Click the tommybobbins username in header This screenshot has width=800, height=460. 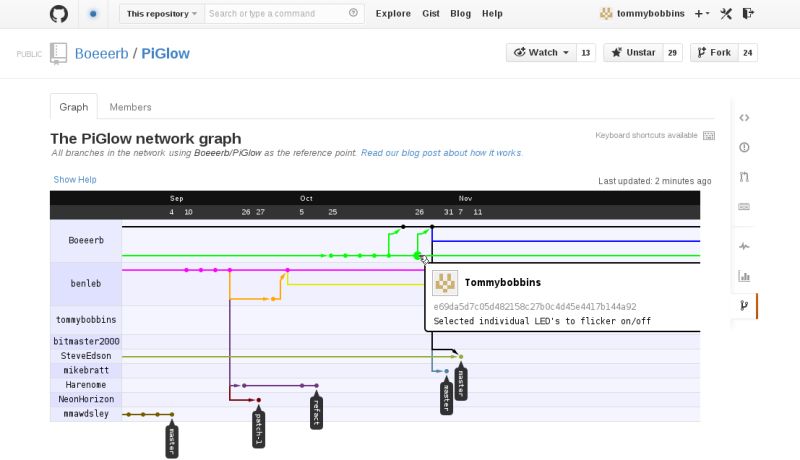pyautogui.click(x=651, y=14)
